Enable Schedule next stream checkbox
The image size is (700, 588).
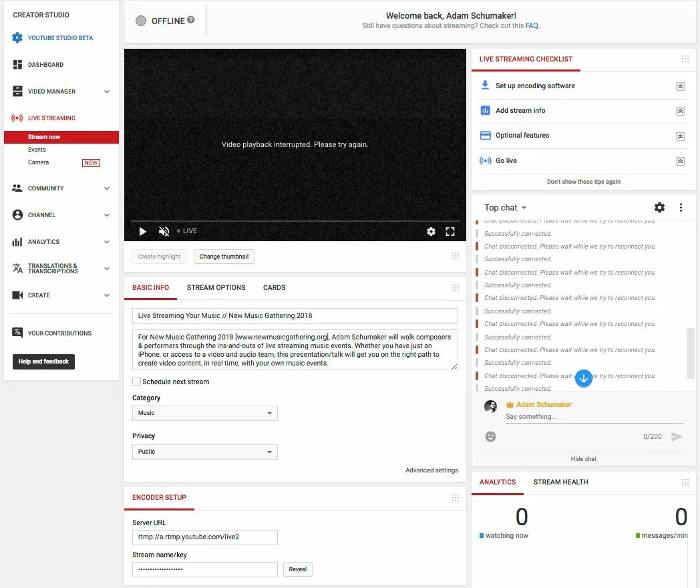click(x=137, y=382)
